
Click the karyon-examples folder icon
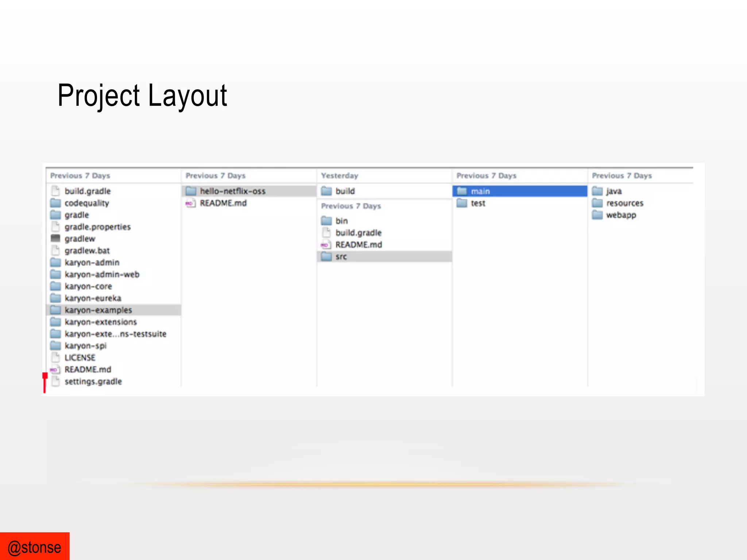[55, 310]
